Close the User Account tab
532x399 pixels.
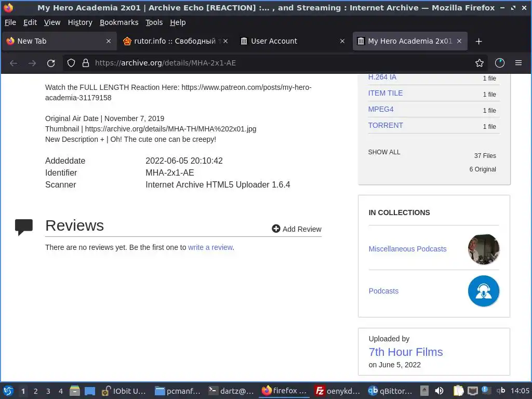[342, 41]
